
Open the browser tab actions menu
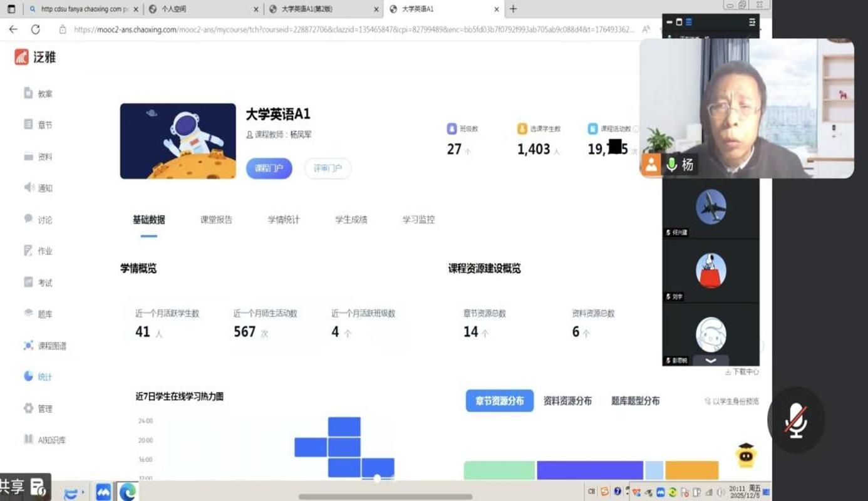coord(11,9)
